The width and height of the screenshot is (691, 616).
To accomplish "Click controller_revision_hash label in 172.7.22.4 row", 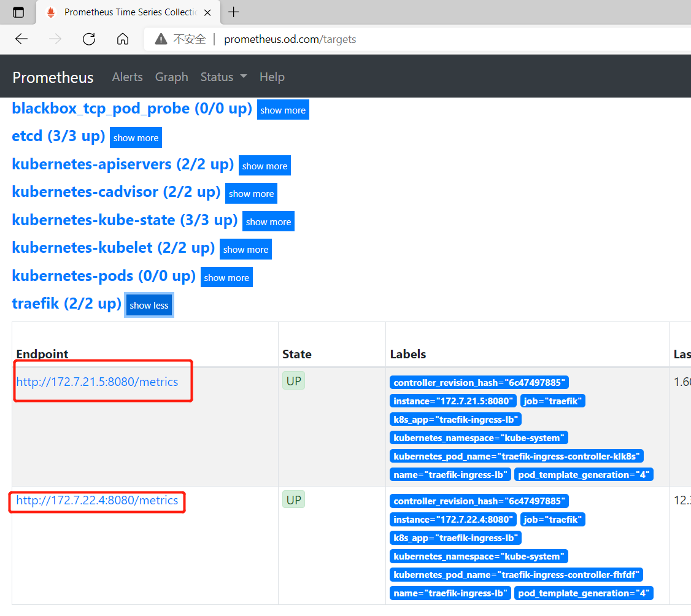I will (479, 501).
